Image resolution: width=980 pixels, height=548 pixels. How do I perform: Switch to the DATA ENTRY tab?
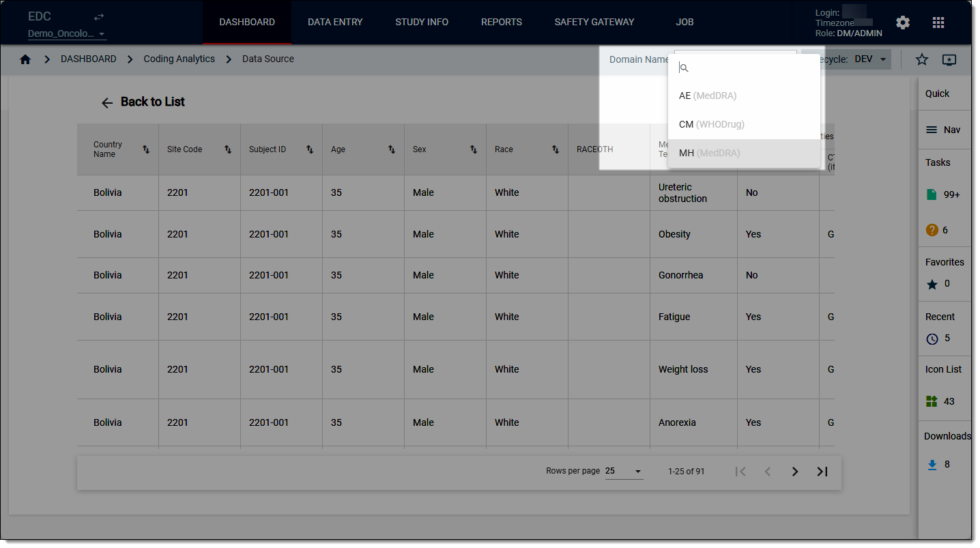coord(335,22)
